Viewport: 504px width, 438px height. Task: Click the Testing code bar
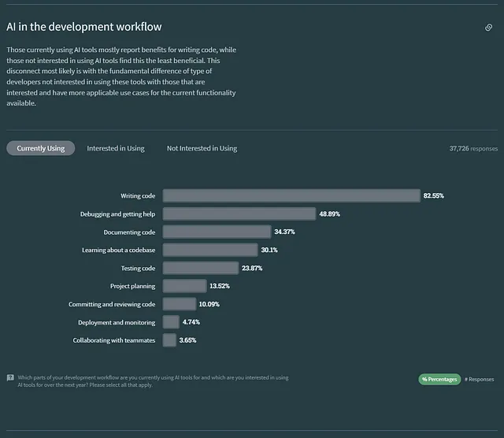201,268
